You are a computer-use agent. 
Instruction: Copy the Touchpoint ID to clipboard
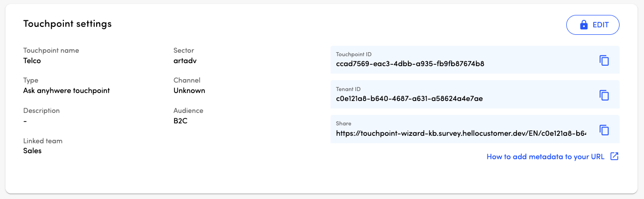(604, 60)
